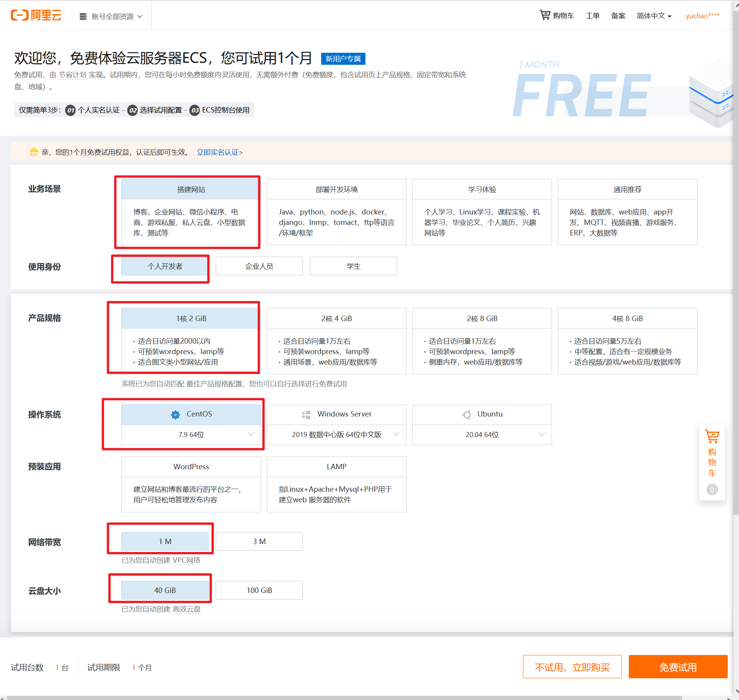Image resolution: width=739 pixels, height=700 pixels.
Task: Click the floating orange cart icon on the right
Action: pyautogui.click(x=712, y=437)
